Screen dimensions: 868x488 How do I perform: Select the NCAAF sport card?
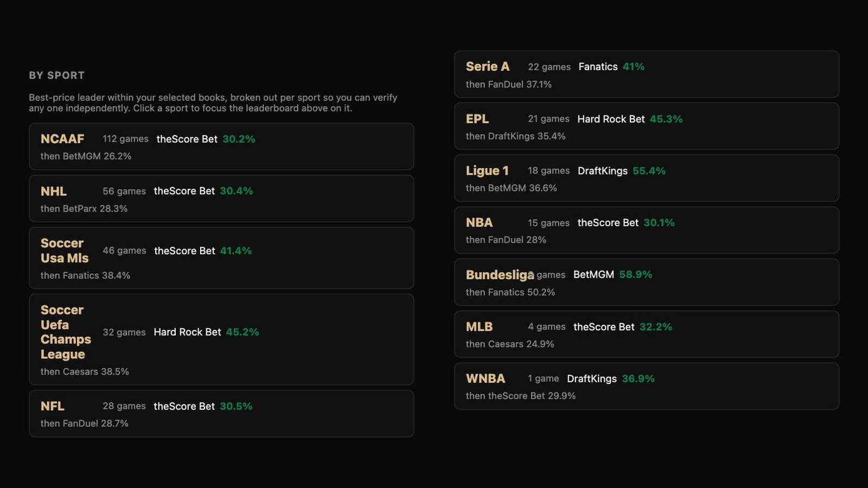(221, 146)
